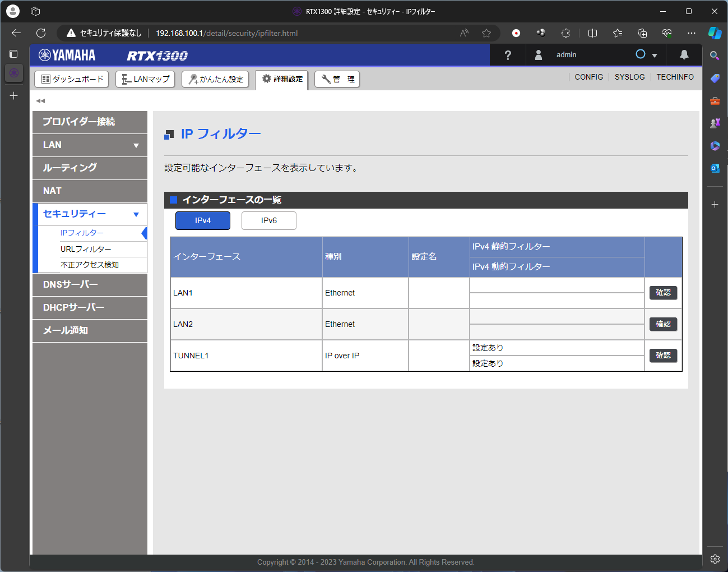Click the help question mark icon

(x=508, y=55)
